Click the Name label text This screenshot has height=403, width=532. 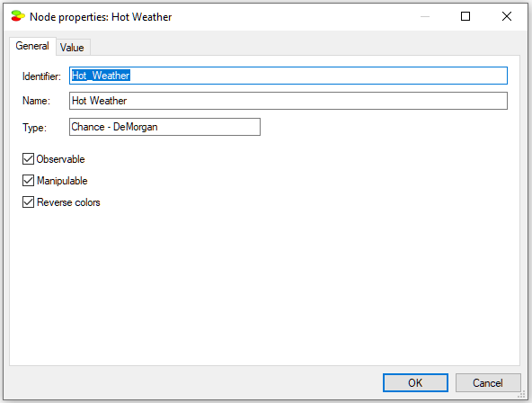coord(36,101)
